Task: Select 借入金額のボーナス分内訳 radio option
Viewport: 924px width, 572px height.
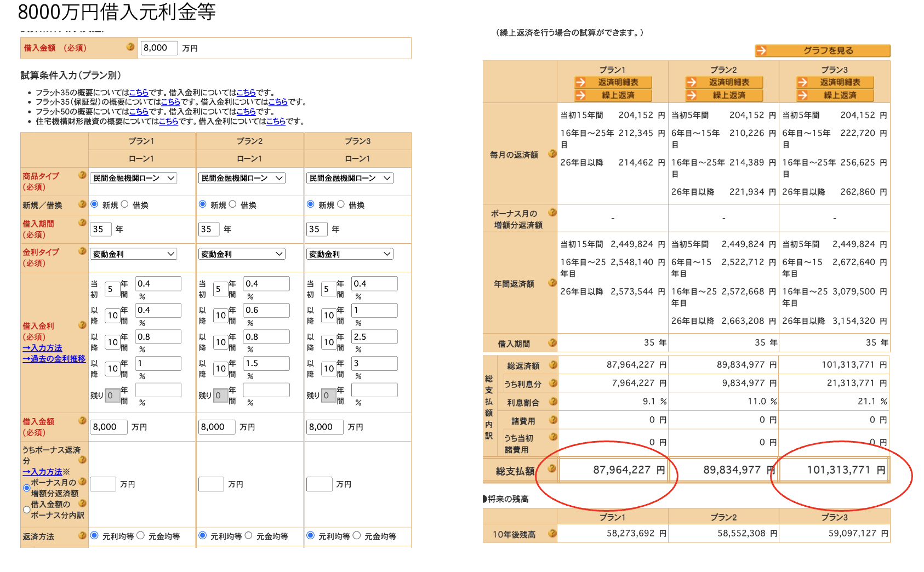Action: [26, 510]
